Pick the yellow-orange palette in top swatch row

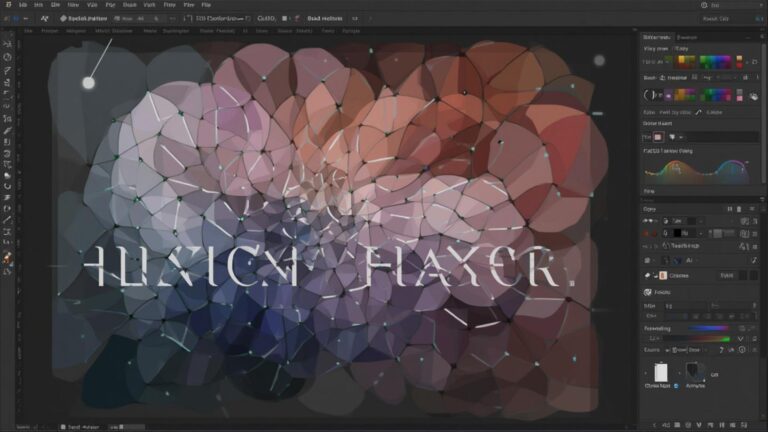686,62
